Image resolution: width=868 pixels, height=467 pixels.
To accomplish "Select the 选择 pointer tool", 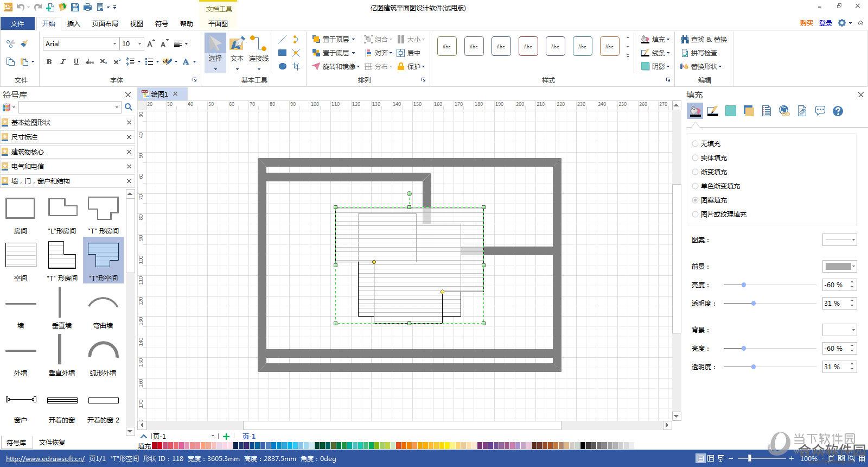I will point(215,53).
